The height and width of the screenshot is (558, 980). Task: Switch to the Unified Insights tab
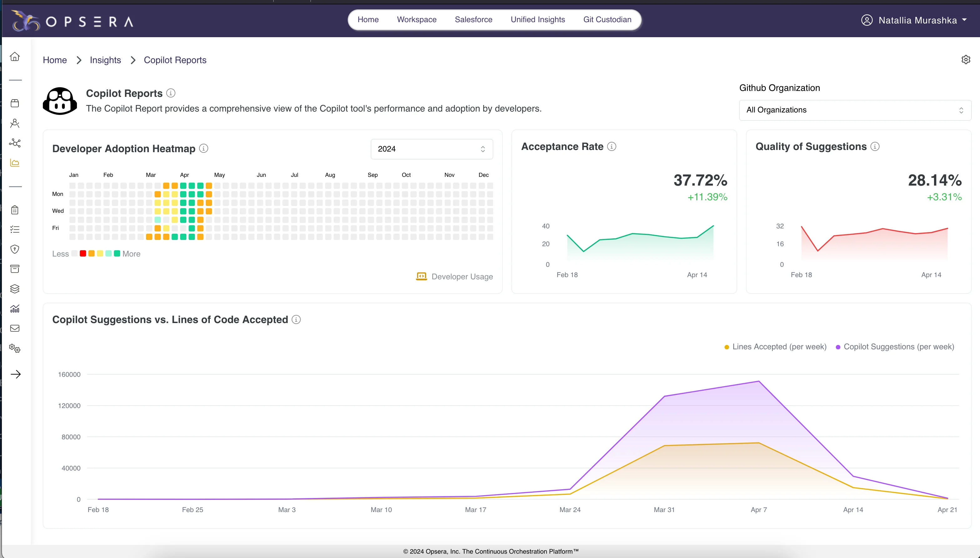[537, 20]
